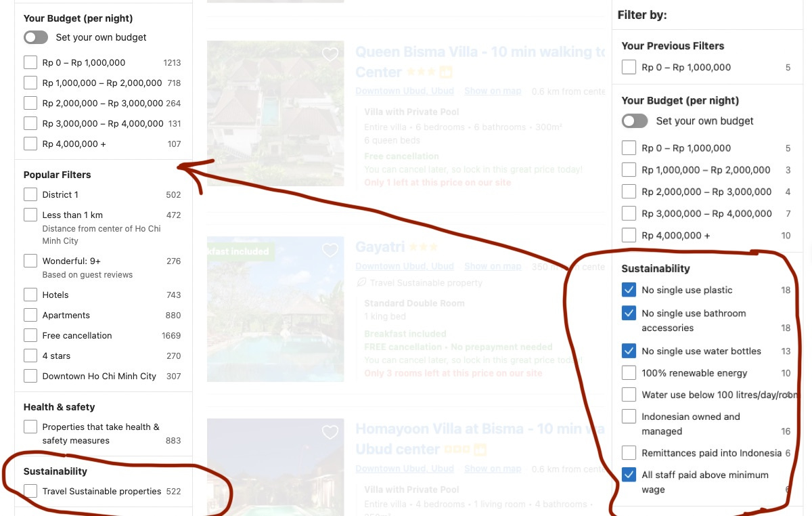The height and width of the screenshot is (516, 812).
Task: Click the 'Popular Filters' heading
Action: [57, 175]
